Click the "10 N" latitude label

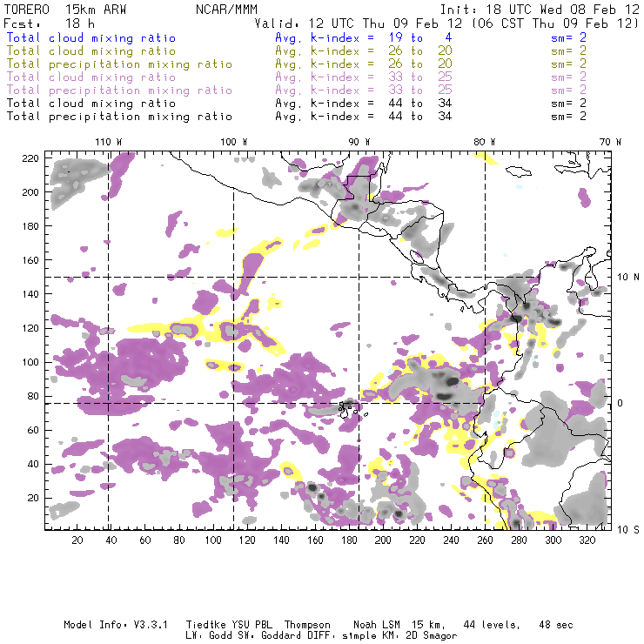(628, 278)
